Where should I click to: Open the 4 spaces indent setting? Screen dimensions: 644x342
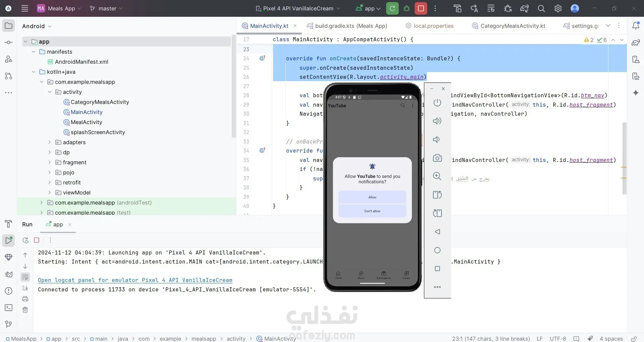tap(611, 339)
